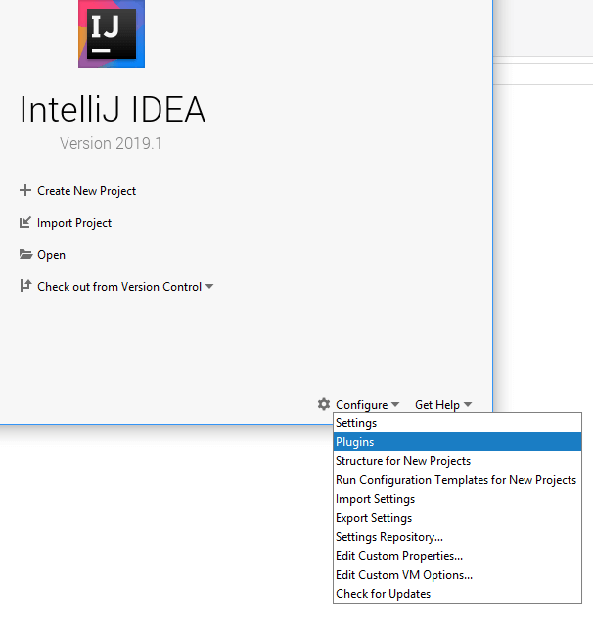Click the IntelliJ IDEA logo
The height and width of the screenshot is (617, 593).
[111, 33]
